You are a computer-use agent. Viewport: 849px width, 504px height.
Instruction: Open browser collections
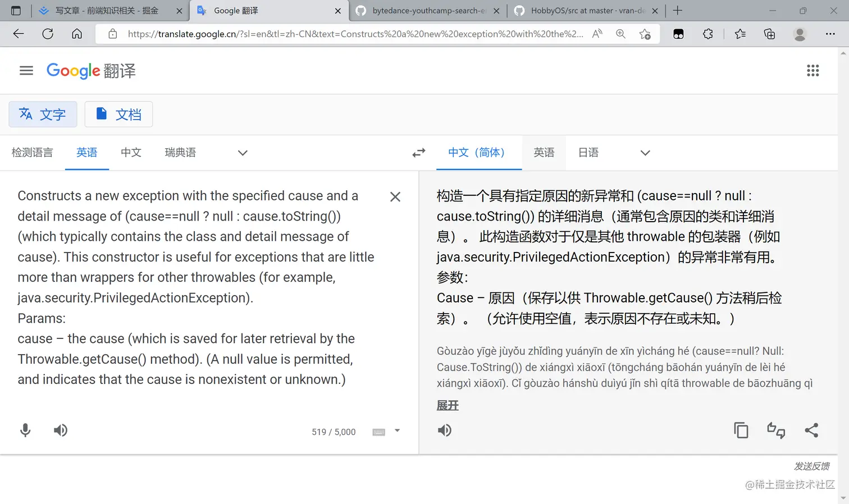pos(770,34)
